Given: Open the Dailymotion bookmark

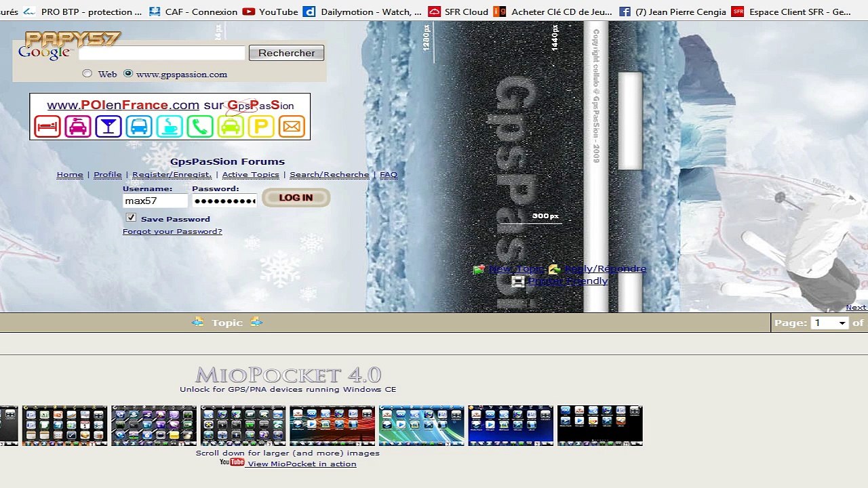Looking at the screenshot, I should [x=363, y=12].
